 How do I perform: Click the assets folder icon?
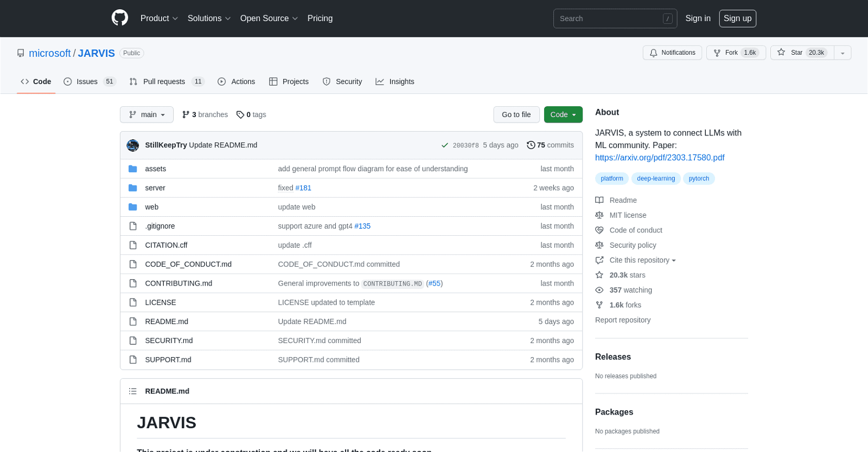coord(133,169)
